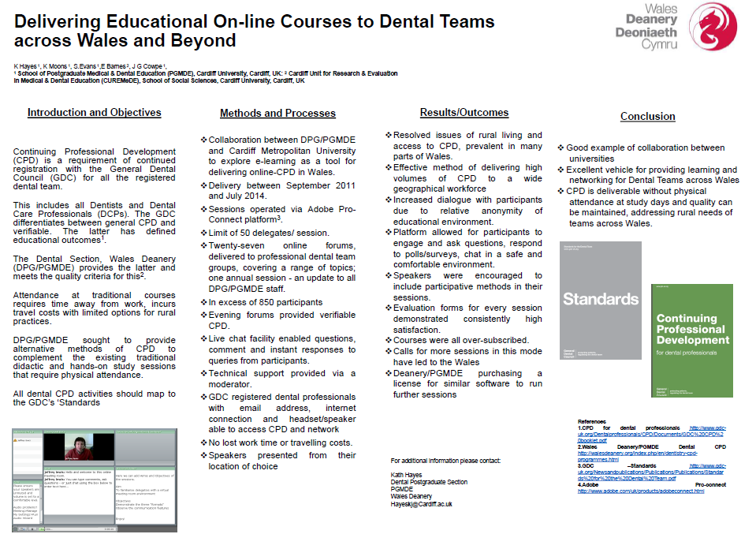Click the author line 'K Hayes, K Moons'

click(x=90, y=66)
